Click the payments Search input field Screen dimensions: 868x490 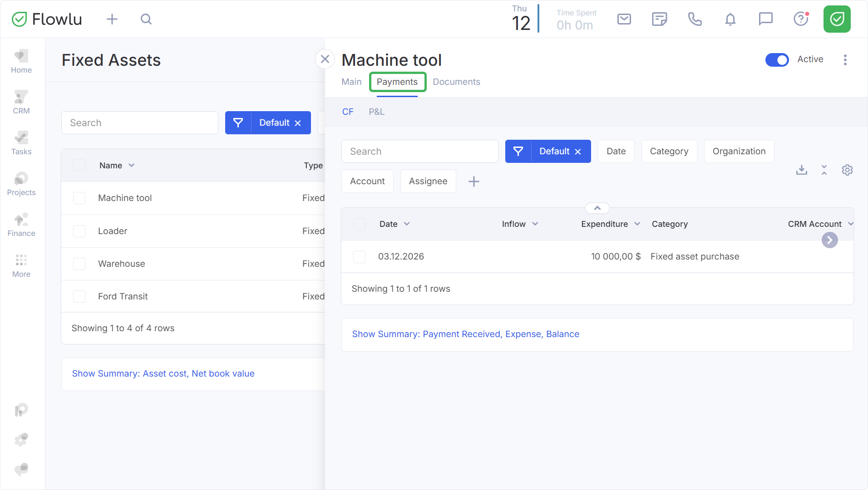[x=419, y=152]
